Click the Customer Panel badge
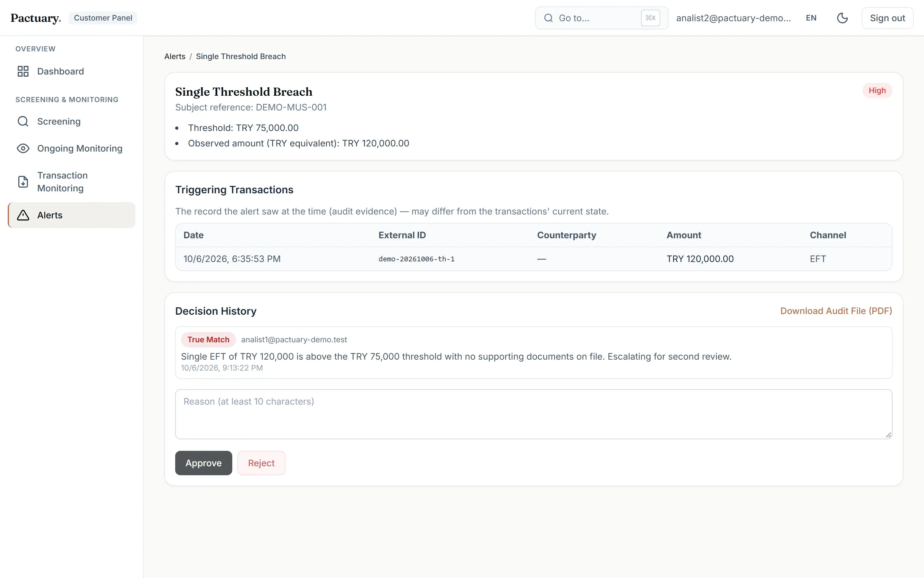The image size is (924, 578). [103, 18]
